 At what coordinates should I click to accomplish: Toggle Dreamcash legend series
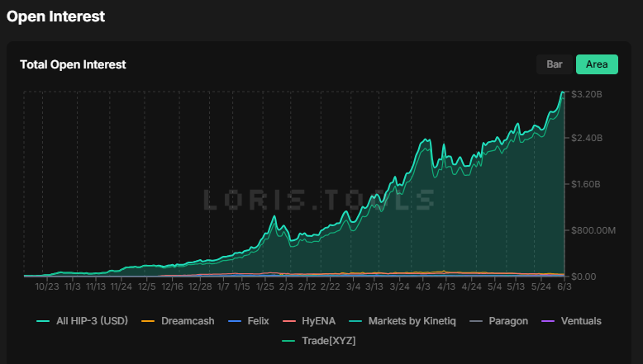(178, 321)
